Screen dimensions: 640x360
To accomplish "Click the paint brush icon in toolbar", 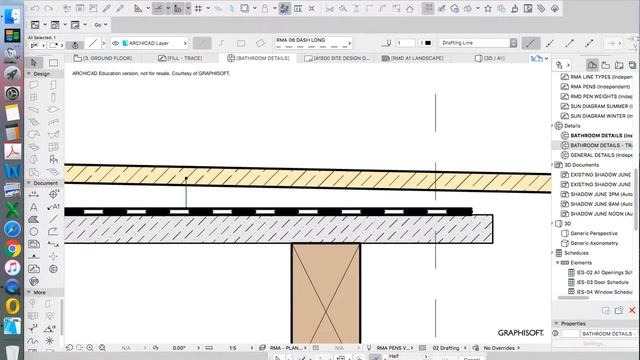I will coord(515,9).
